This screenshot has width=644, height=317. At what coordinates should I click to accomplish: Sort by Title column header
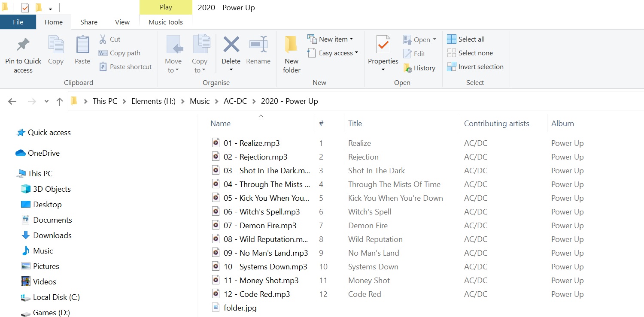(x=355, y=124)
